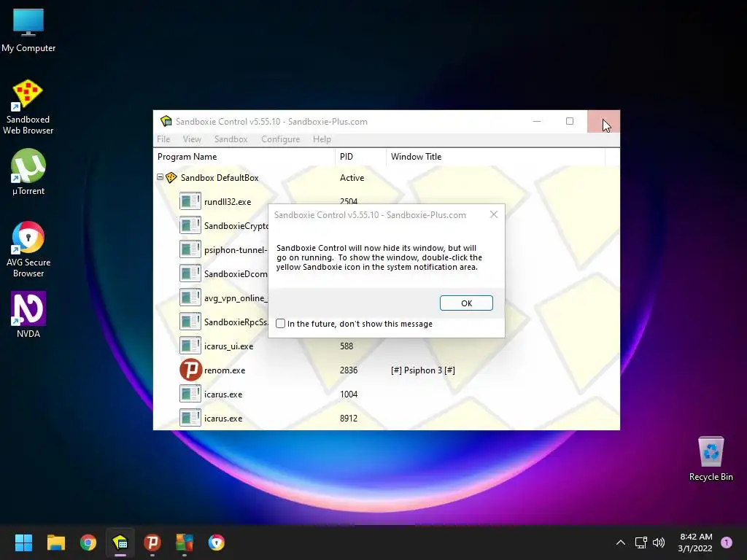Click OK in the Sandboxie dialog

(466, 303)
